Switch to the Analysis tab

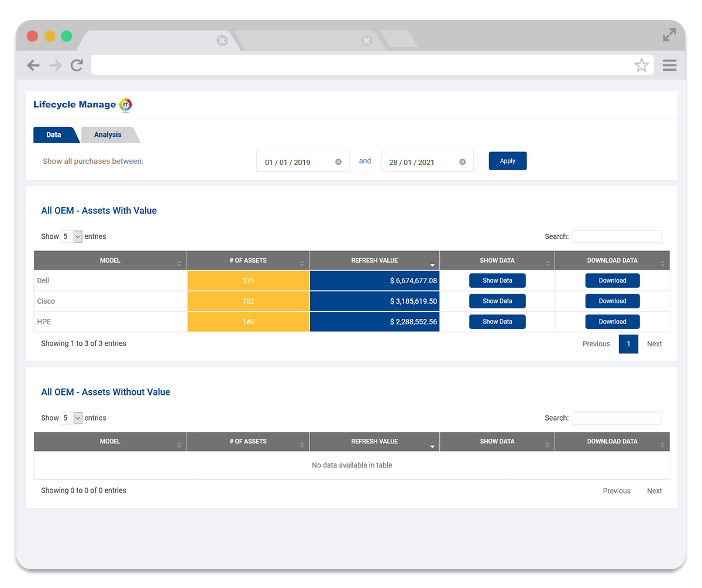click(x=108, y=135)
